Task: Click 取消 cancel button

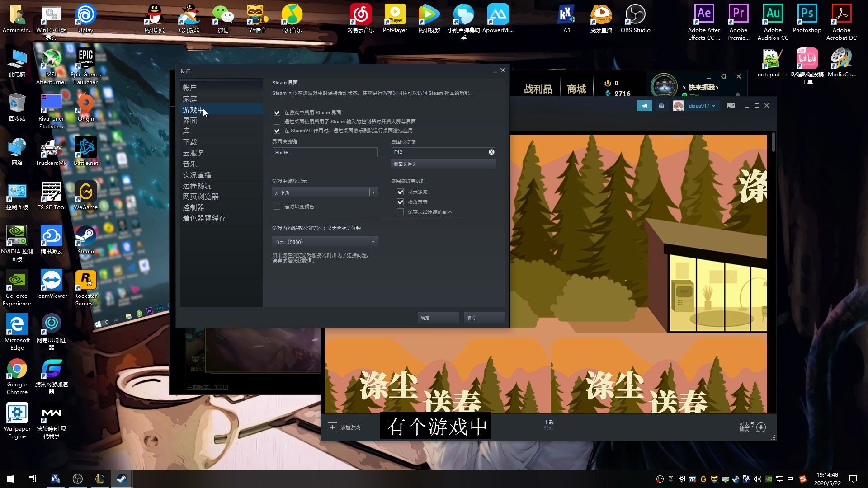Action: [x=471, y=318]
